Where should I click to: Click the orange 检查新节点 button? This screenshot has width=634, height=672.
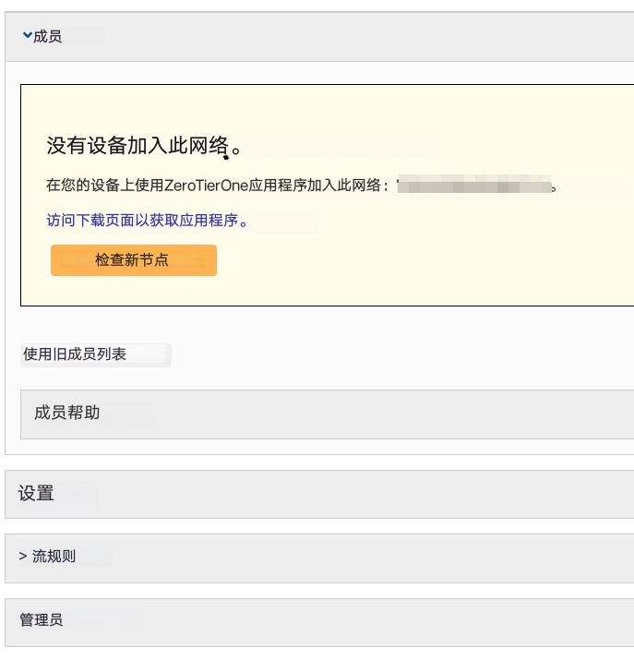(x=134, y=260)
